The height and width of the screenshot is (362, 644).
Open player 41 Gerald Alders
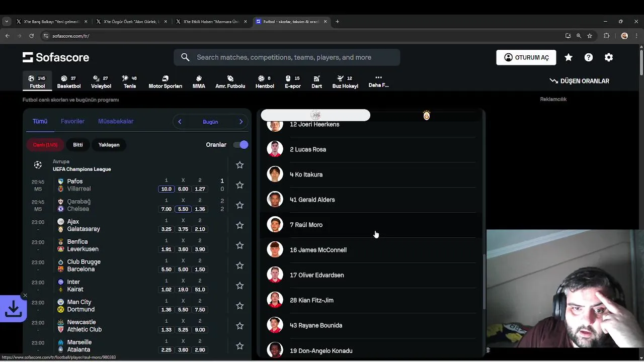point(371,200)
